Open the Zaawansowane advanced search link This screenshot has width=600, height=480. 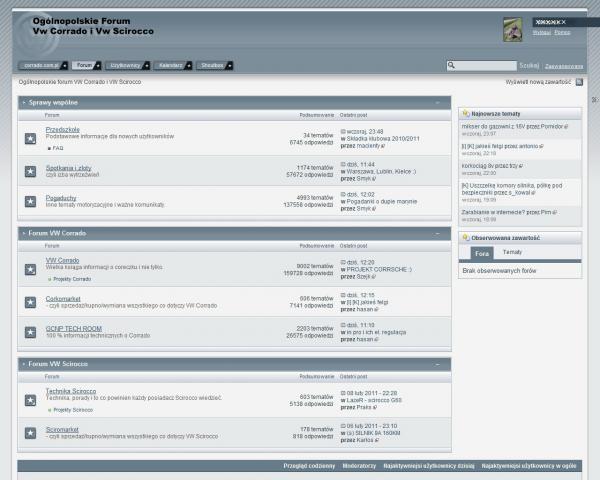pos(564,66)
